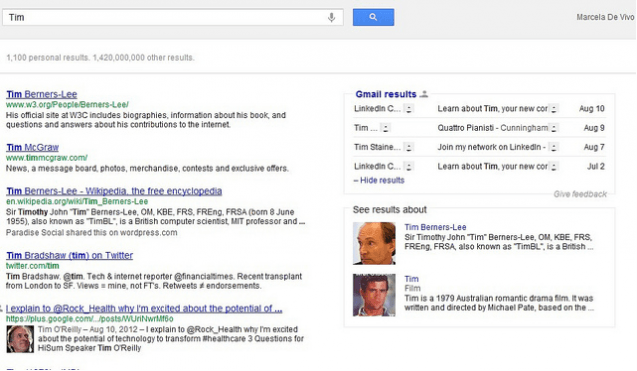Click the See results about heading
The height and width of the screenshot is (371, 637).
pyautogui.click(x=390, y=210)
